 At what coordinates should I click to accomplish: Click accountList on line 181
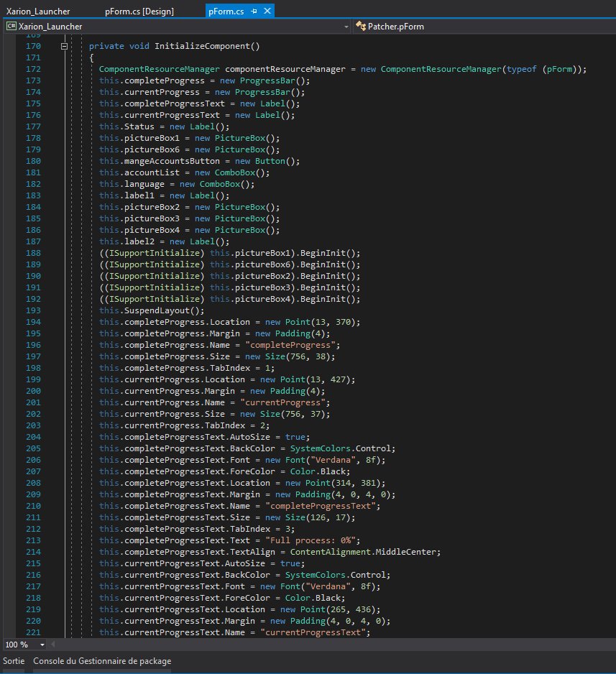coord(152,172)
